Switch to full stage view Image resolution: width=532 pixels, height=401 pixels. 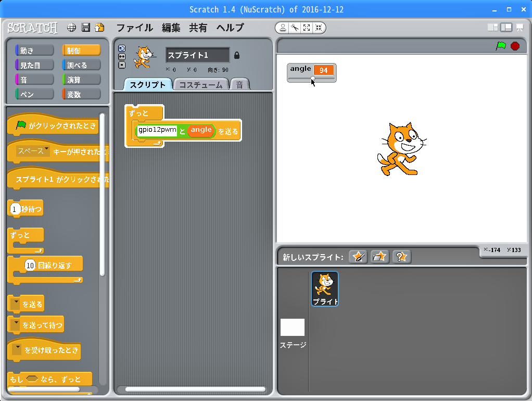coord(506,28)
